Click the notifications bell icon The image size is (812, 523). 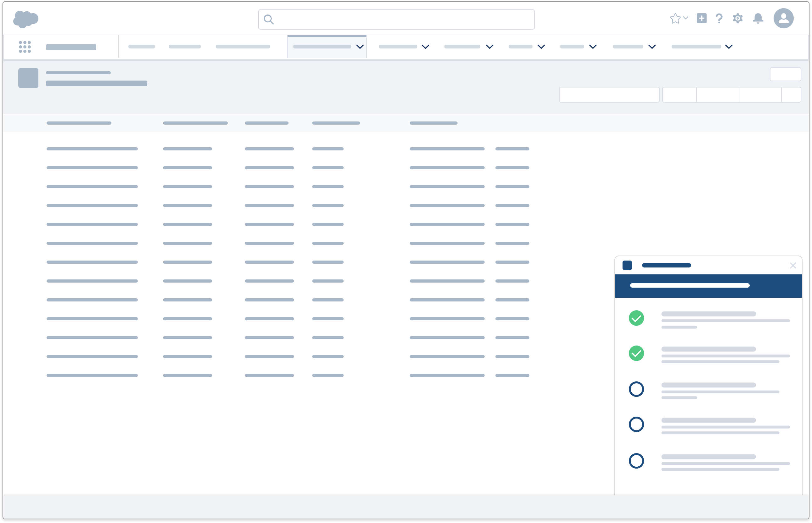pos(758,18)
